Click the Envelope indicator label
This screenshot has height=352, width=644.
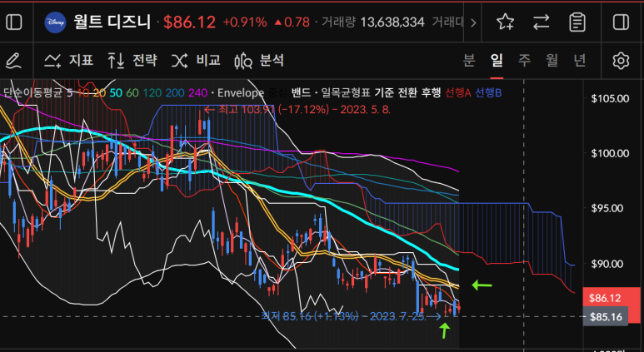240,92
